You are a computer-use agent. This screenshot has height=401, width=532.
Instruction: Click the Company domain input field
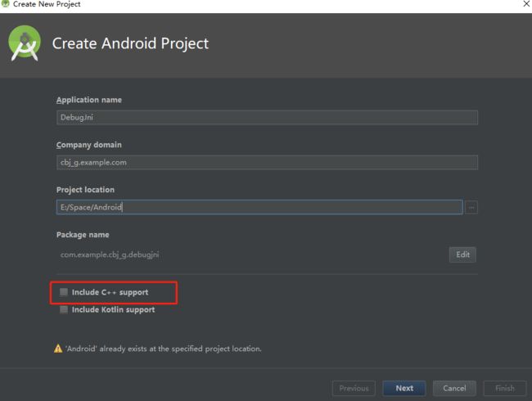pos(267,163)
